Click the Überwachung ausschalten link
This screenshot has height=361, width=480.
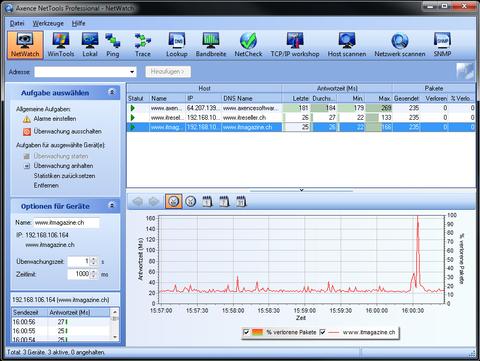(67, 132)
